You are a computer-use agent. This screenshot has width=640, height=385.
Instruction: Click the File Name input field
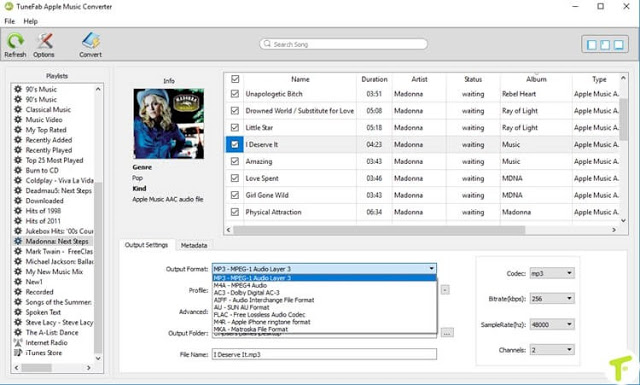324,354
